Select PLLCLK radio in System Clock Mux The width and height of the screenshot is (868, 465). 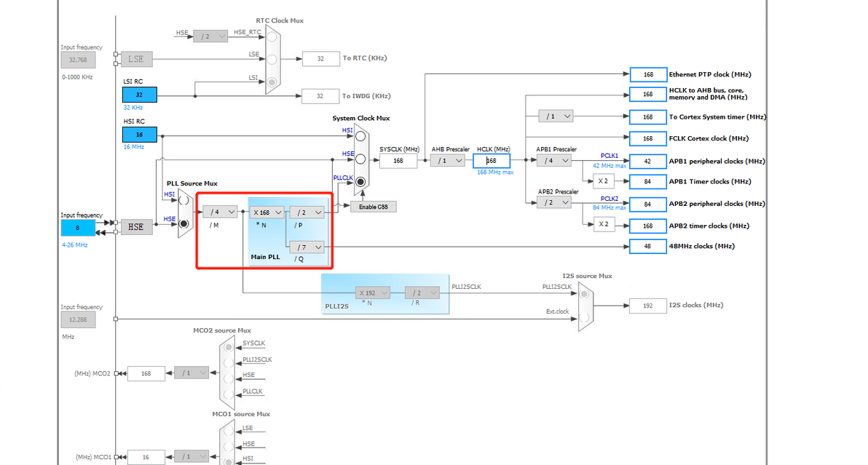[360, 181]
